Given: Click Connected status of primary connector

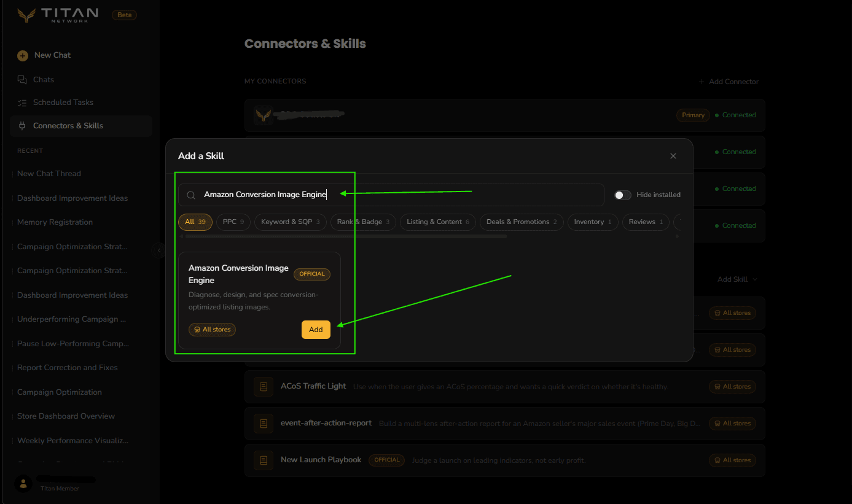Looking at the screenshot, I should pyautogui.click(x=735, y=115).
